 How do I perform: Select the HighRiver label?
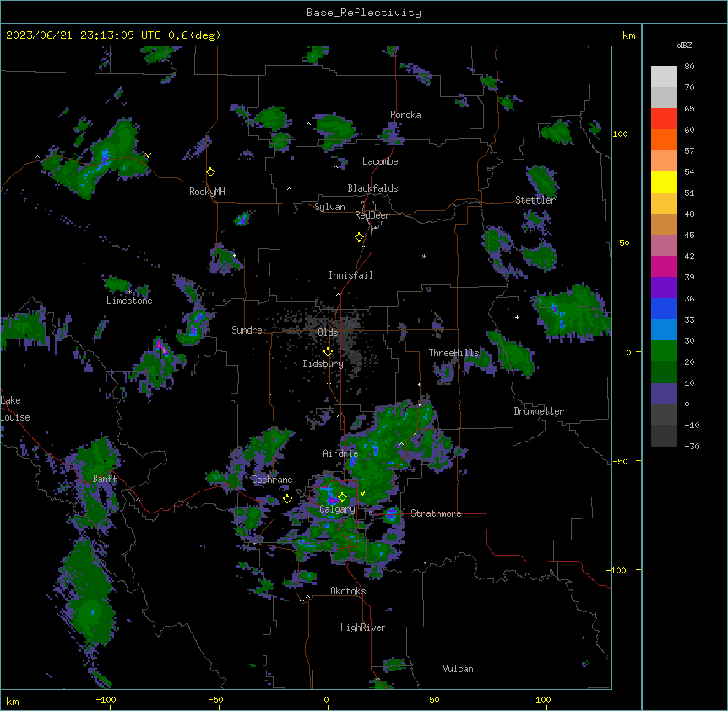point(363,627)
